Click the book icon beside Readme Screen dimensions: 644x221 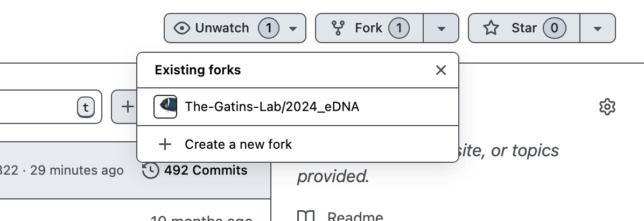[x=306, y=217]
